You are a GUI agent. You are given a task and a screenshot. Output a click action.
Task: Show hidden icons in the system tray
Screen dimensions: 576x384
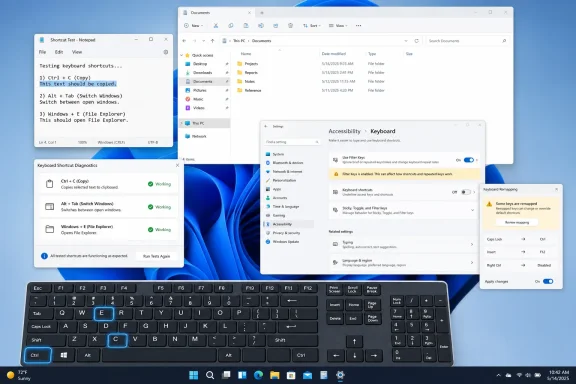pyautogui.click(x=498, y=375)
